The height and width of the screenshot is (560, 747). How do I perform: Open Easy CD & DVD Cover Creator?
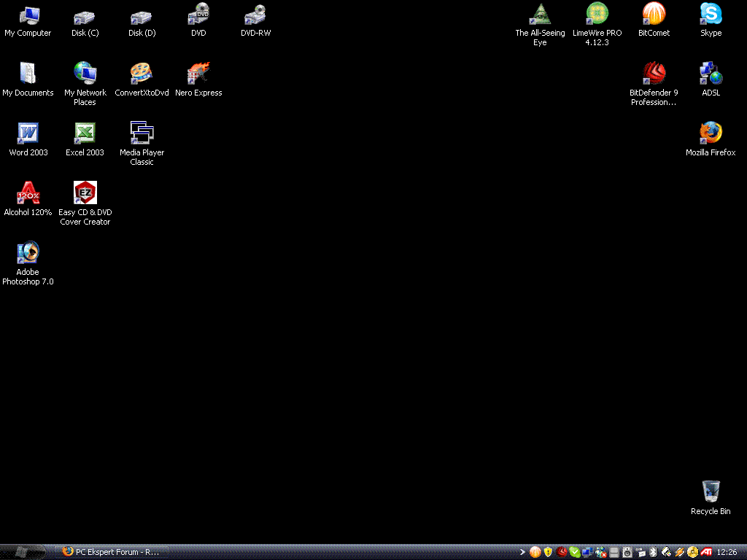coord(85,193)
